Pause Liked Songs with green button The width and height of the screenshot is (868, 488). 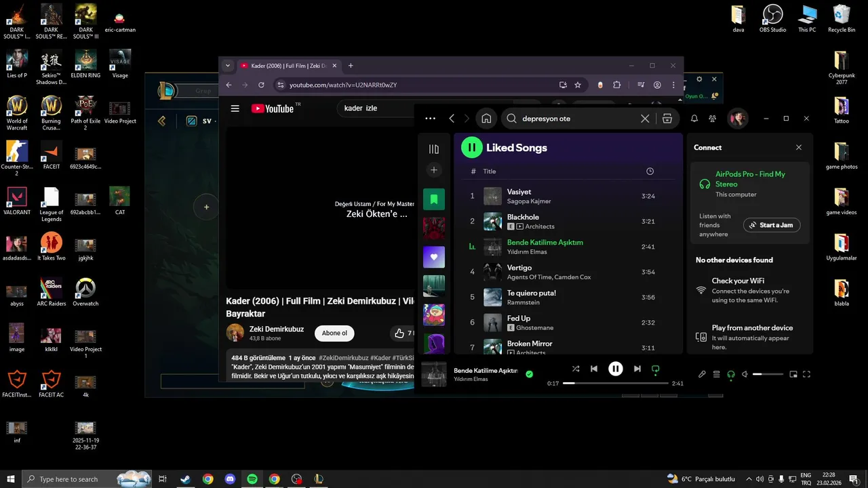pos(471,147)
